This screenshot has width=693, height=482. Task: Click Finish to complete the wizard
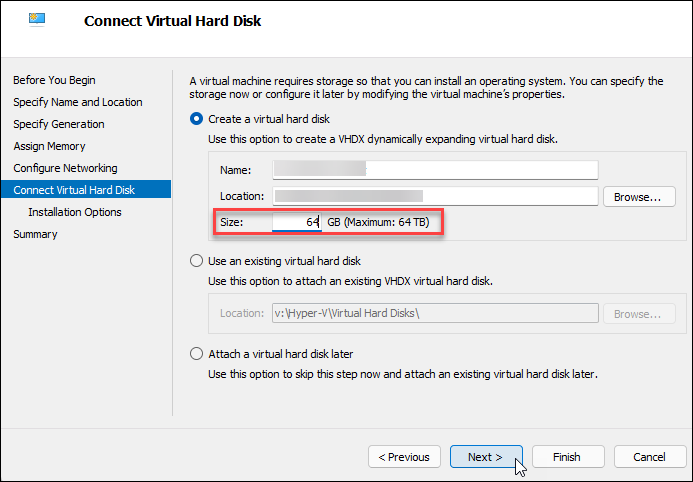click(x=566, y=457)
